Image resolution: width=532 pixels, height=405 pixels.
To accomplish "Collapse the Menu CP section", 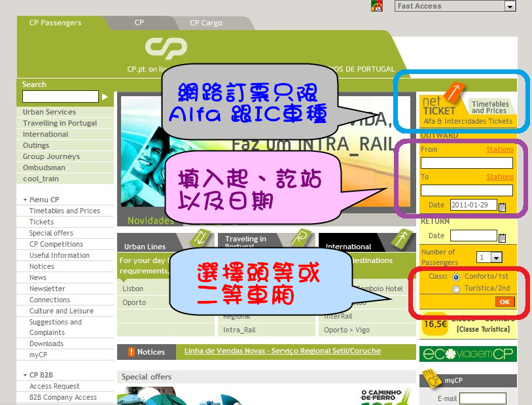I will pyautogui.click(x=25, y=200).
